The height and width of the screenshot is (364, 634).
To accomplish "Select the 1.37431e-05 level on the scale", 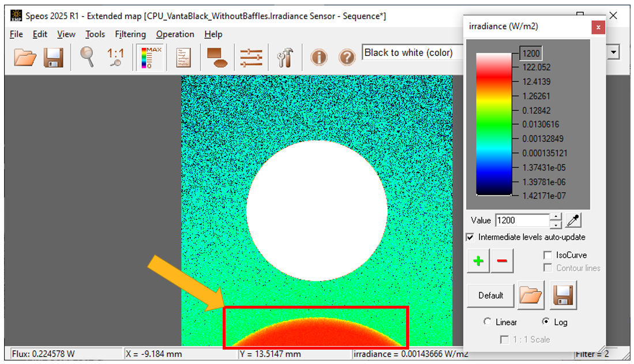I will (544, 167).
